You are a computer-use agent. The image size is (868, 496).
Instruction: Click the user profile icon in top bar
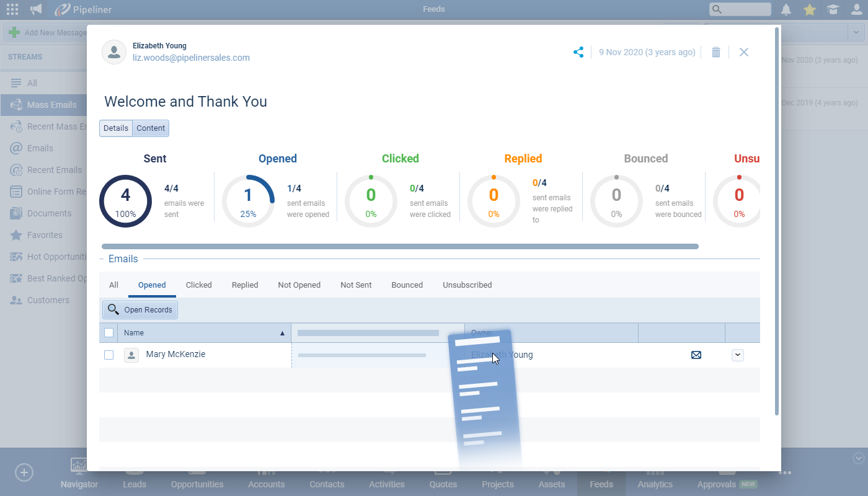[x=856, y=9]
